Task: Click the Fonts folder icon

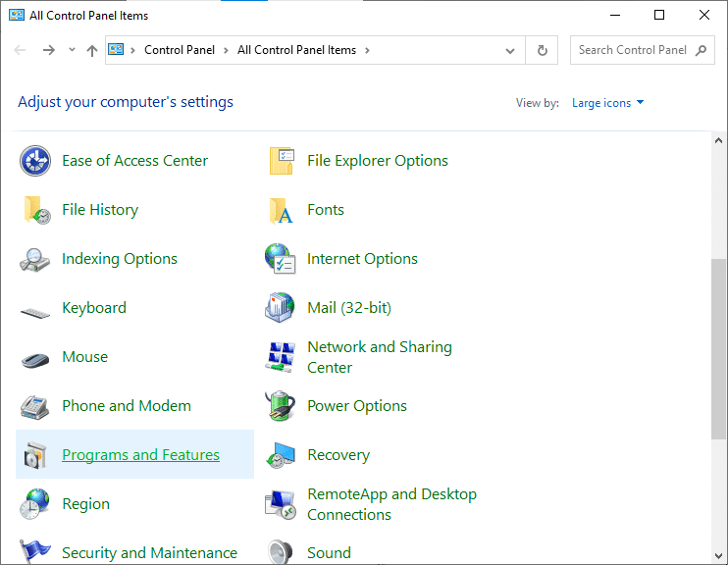Action: [281, 210]
